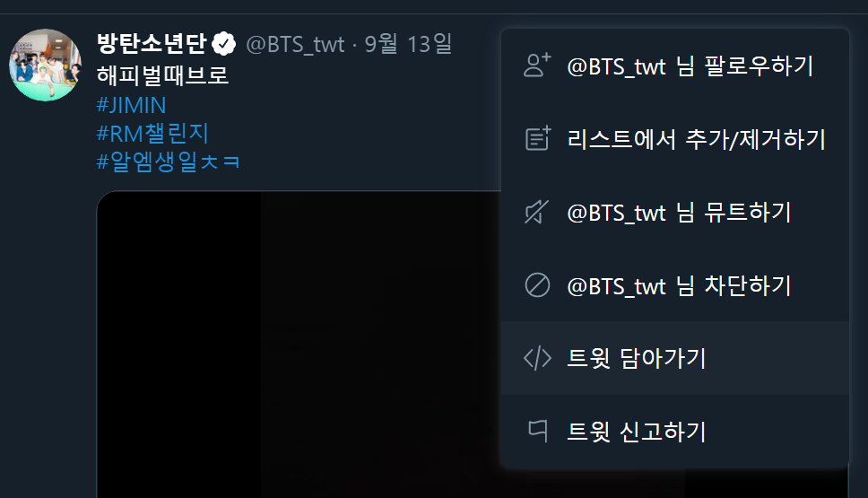Choose '@BTS_twt 님 차단하기' option
This screenshot has width=868, height=498.
click(675, 285)
